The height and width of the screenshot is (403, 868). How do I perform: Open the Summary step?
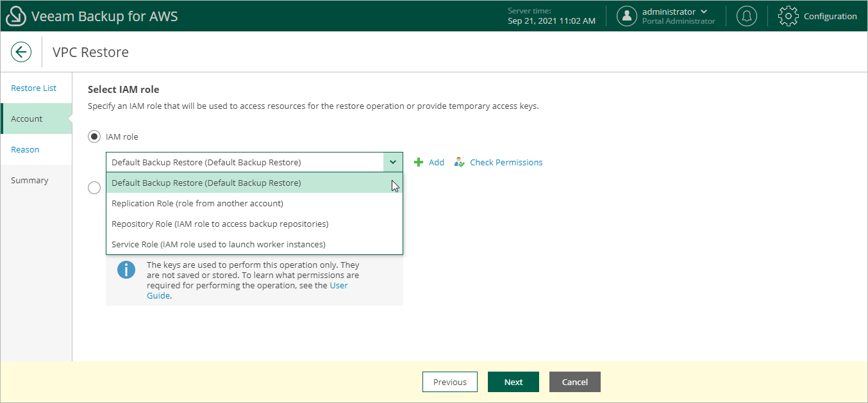coord(29,180)
